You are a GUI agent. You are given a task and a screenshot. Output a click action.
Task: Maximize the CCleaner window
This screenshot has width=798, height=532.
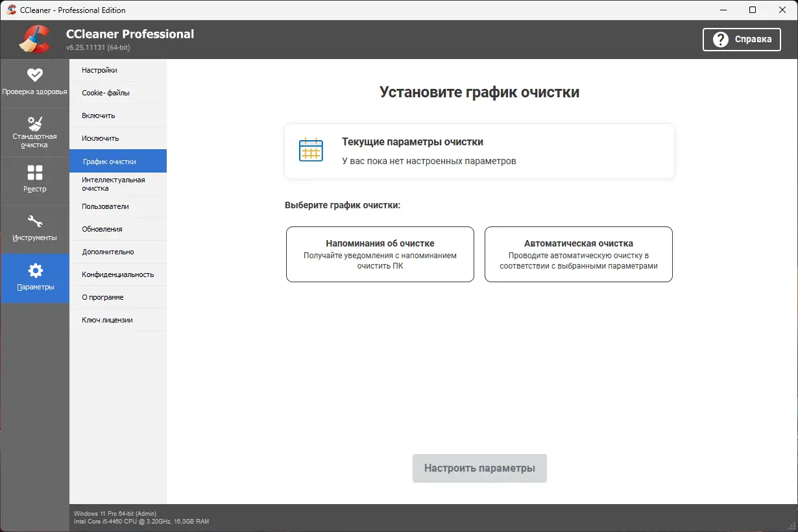pos(753,10)
